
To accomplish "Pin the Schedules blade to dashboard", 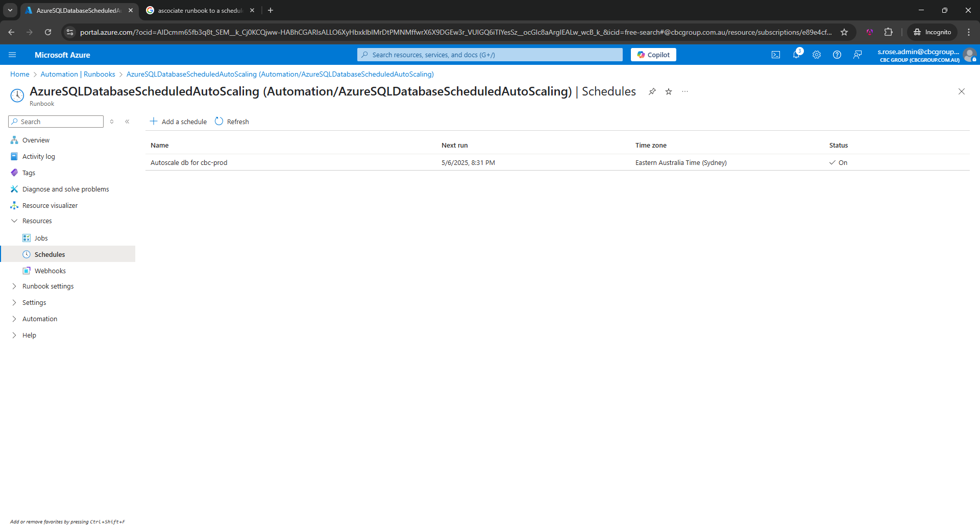I will coord(652,91).
